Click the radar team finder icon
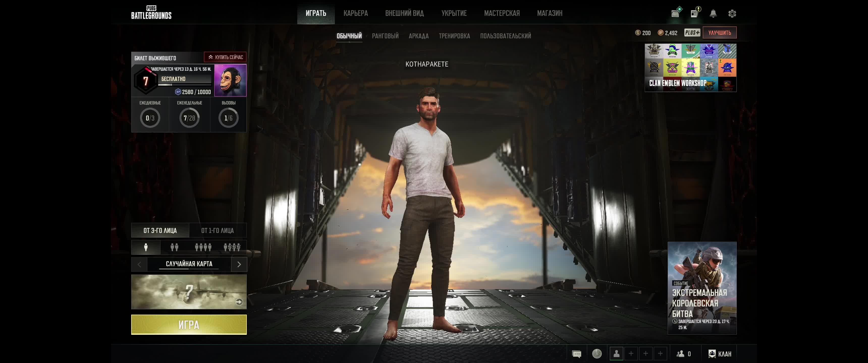The width and height of the screenshot is (868, 363). pos(597,354)
